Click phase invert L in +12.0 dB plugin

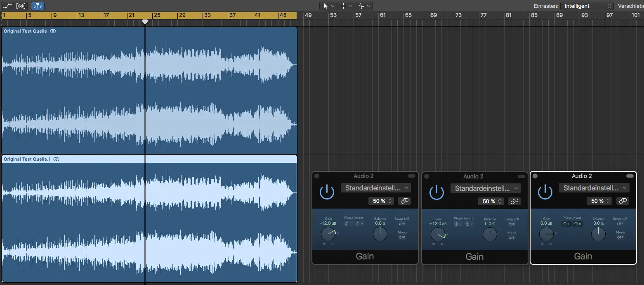[x=459, y=224]
